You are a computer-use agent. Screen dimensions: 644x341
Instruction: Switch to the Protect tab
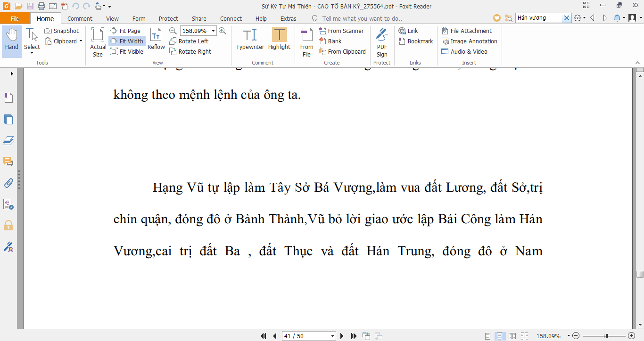(x=168, y=18)
